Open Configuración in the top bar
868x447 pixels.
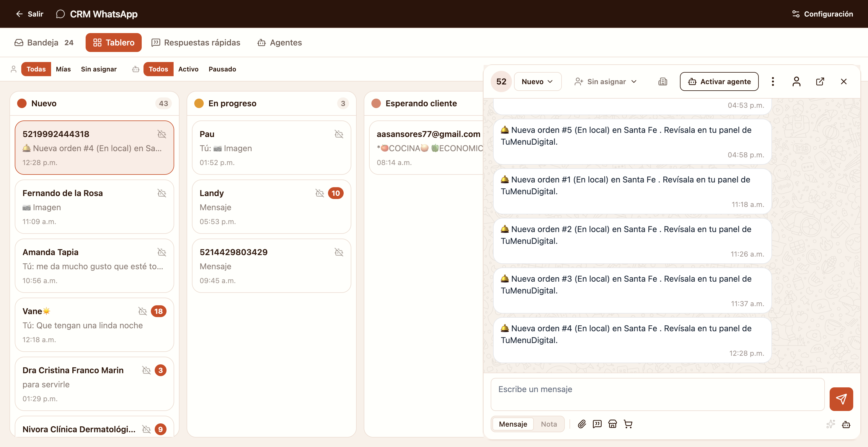823,14
